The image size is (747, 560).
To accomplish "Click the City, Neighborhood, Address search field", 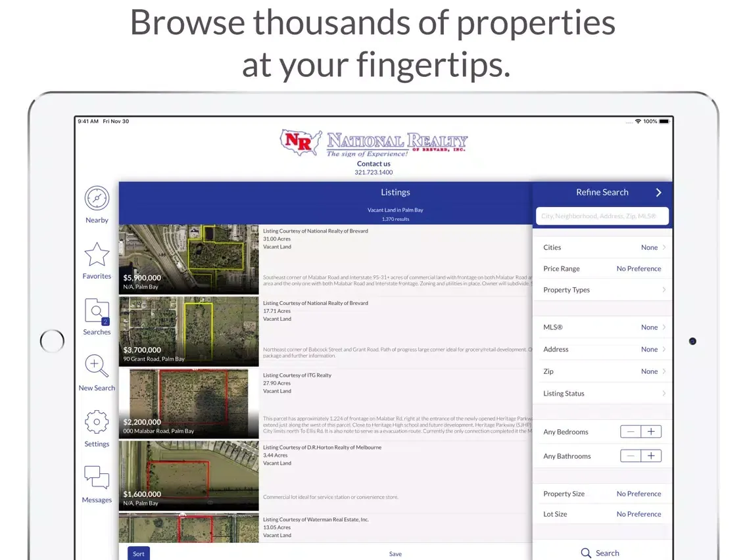I will pos(602,216).
